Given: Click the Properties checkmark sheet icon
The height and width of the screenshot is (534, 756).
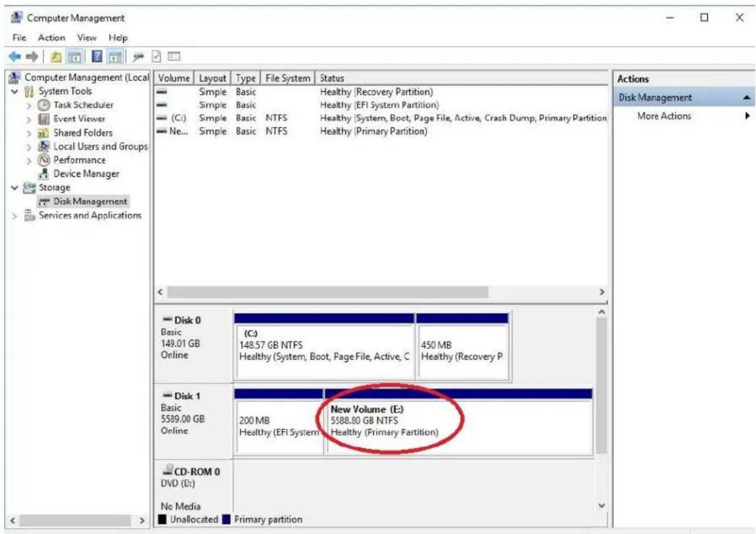Looking at the screenshot, I should click(157, 56).
